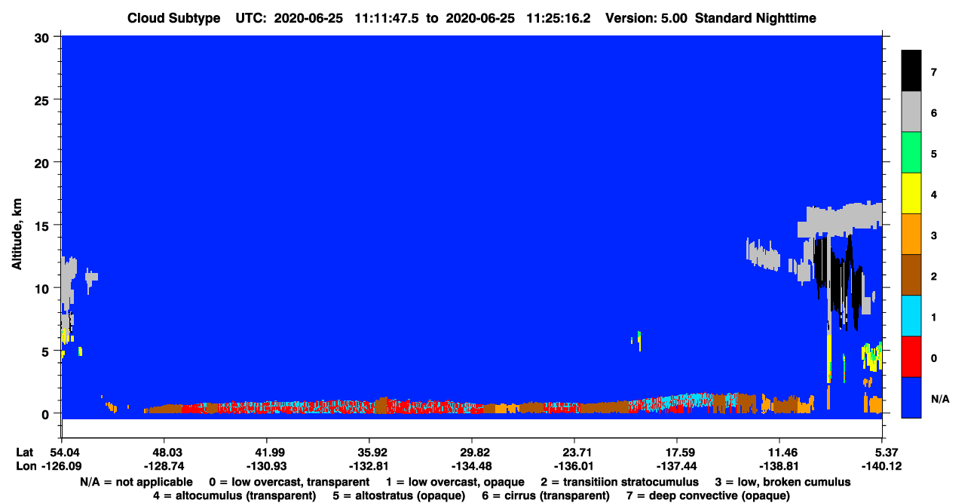Click the orange broken cumulus swatch labeled 3
The width and height of the screenshot is (980, 503).
click(x=911, y=235)
